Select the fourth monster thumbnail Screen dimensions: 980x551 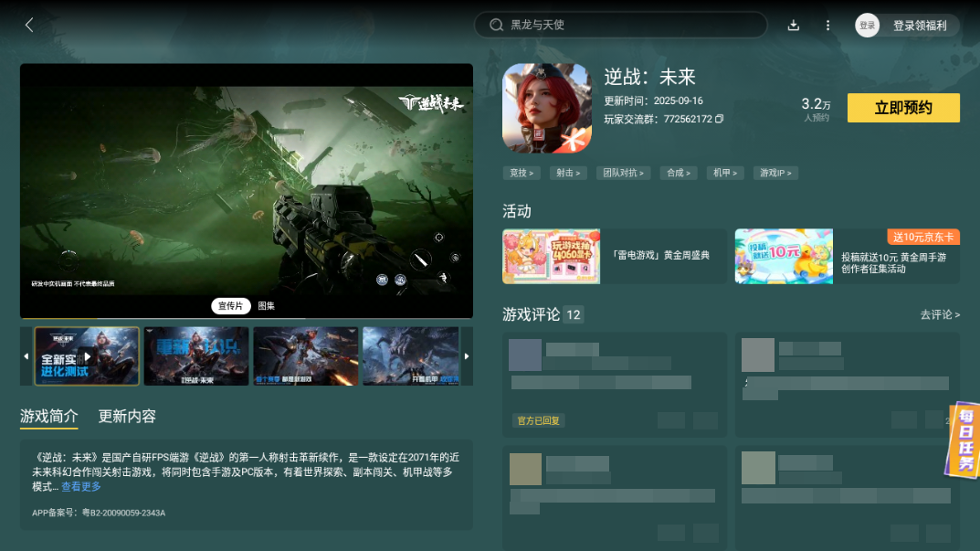pyautogui.click(x=411, y=356)
